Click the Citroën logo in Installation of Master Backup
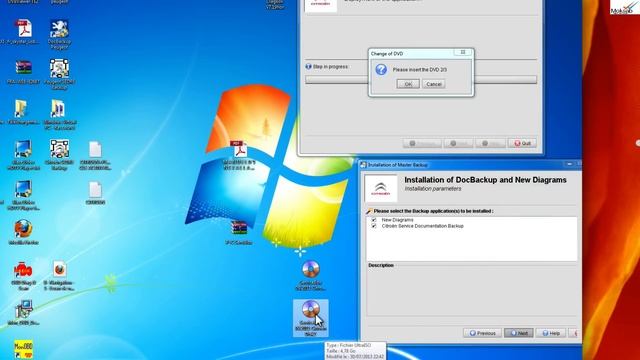This screenshot has height=360, width=640. pyautogui.click(x=380, y=188)
